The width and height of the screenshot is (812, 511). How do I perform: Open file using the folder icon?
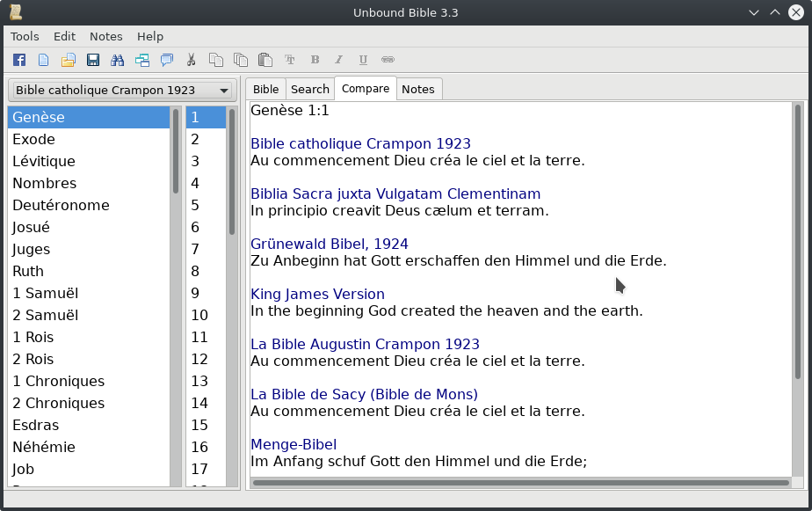(68, 60)
